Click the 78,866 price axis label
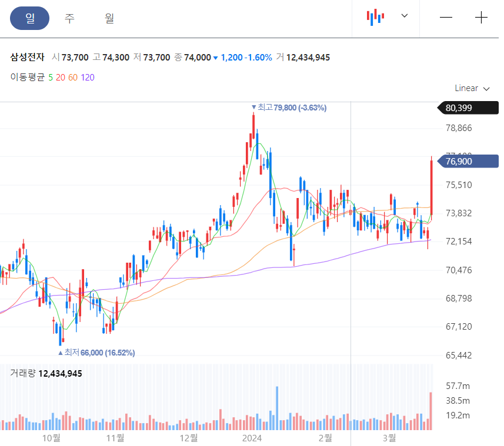 point(459,128)
